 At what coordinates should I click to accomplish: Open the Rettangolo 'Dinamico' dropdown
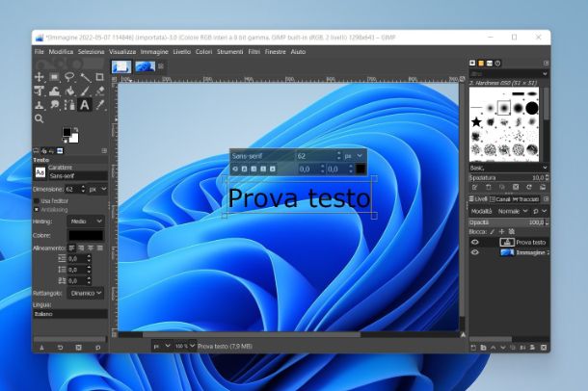[86, 293]
